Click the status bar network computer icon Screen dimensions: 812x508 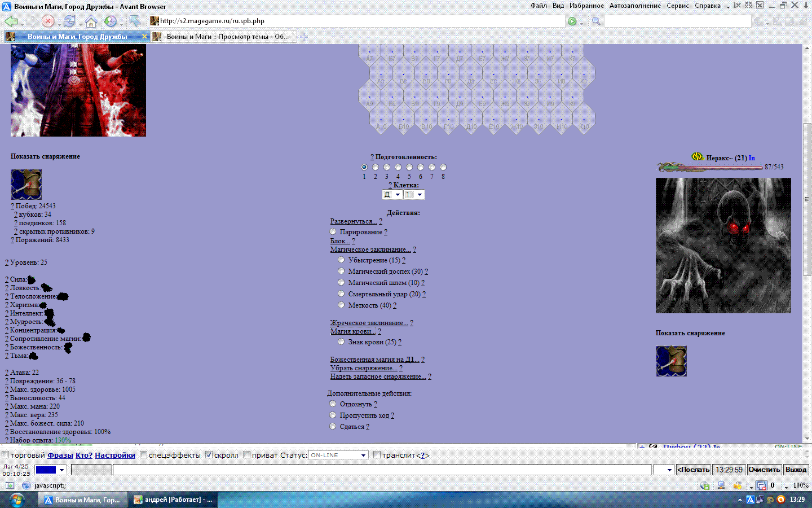click(721, 485)
